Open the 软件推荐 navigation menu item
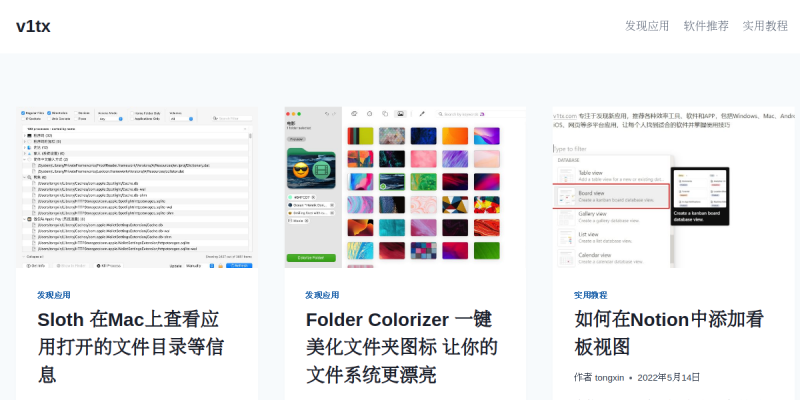The image size is (800, 400). [706, 26]
